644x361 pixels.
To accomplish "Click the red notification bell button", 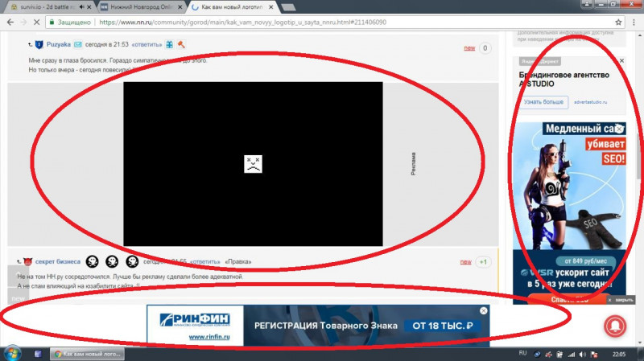I will coord(617,324).
